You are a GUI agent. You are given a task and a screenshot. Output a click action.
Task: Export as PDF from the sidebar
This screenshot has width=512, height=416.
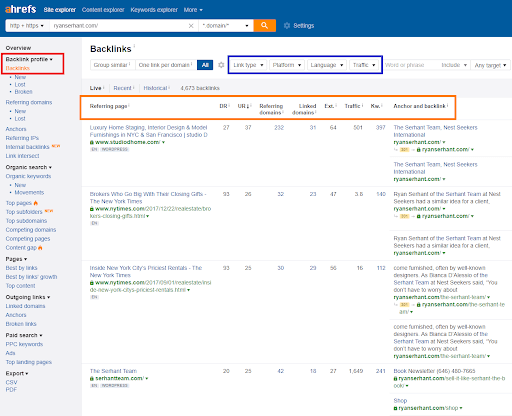11,390
